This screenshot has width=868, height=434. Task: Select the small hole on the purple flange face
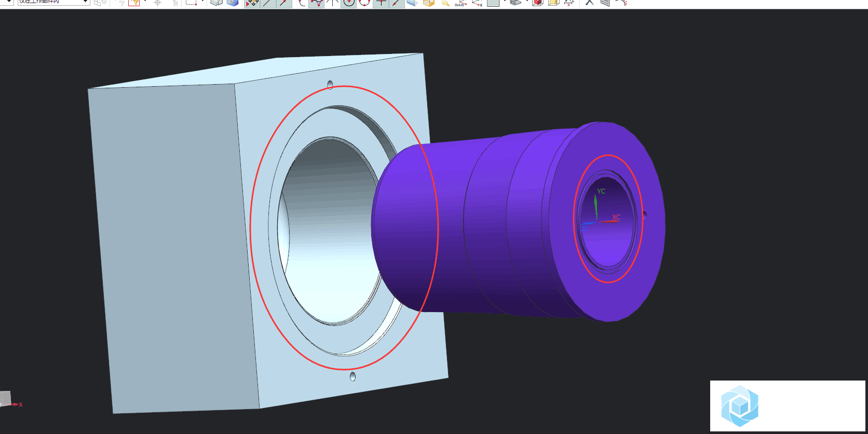[644, 215]
